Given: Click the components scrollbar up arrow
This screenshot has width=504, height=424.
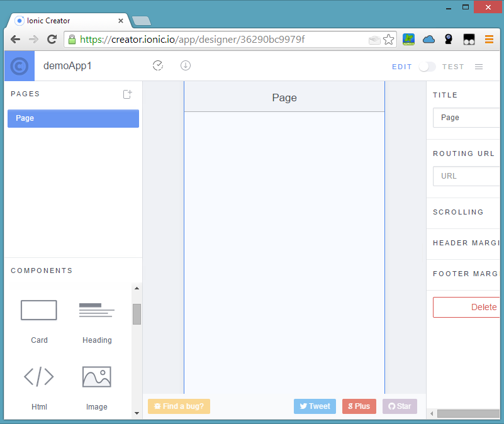Looking at the screenshot, I should [x=137, y=288].
